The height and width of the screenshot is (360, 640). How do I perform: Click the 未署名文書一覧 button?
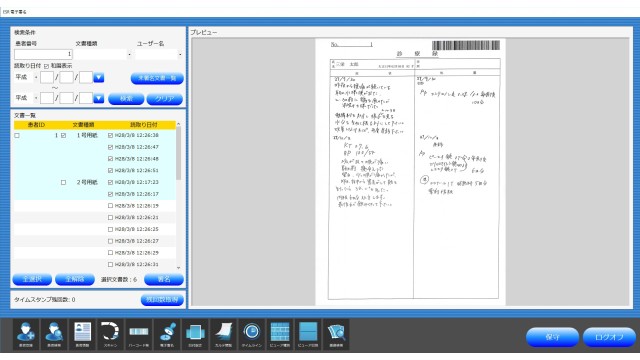coord(157,78)
